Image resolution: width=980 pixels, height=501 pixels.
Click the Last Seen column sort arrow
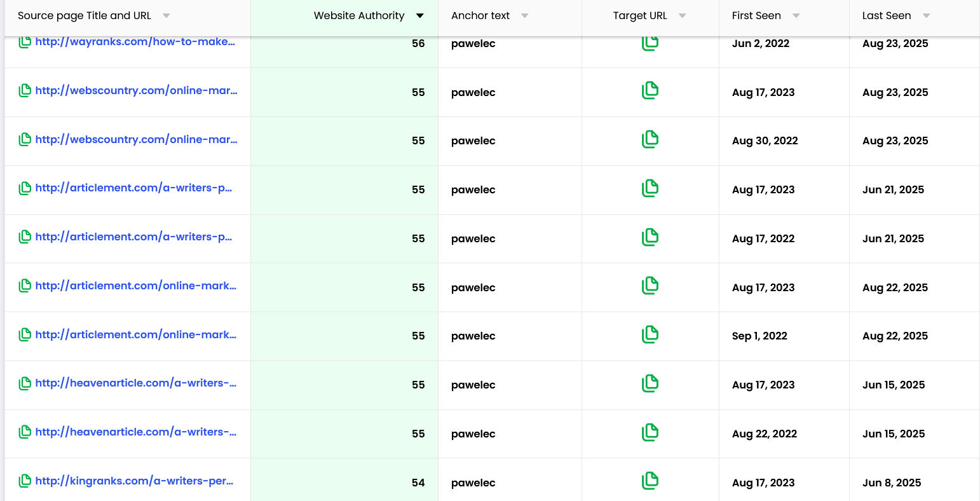click(x=926, y=16)
